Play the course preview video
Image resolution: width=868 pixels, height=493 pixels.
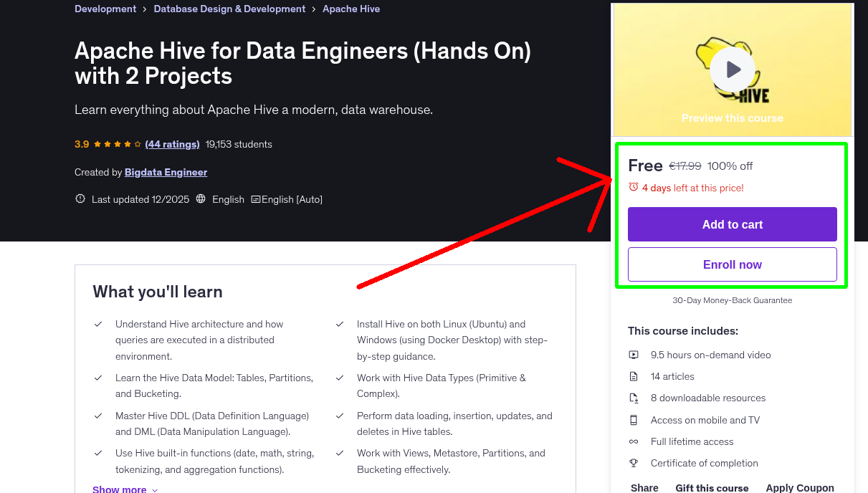pos(732,70)
